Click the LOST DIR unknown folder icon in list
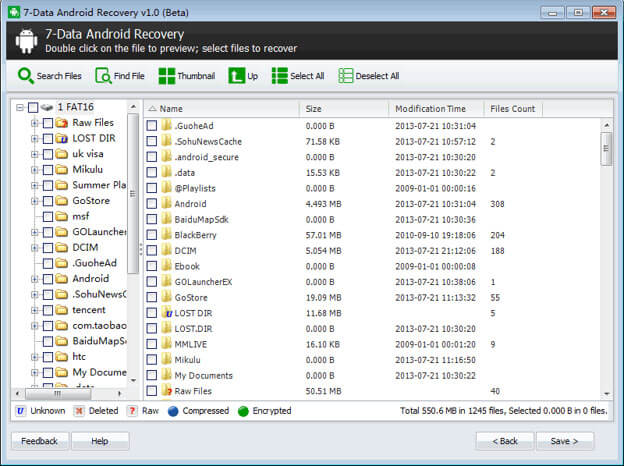Image resolution: width=626 pixels, height=466 pixels. (x=167, y=313)
